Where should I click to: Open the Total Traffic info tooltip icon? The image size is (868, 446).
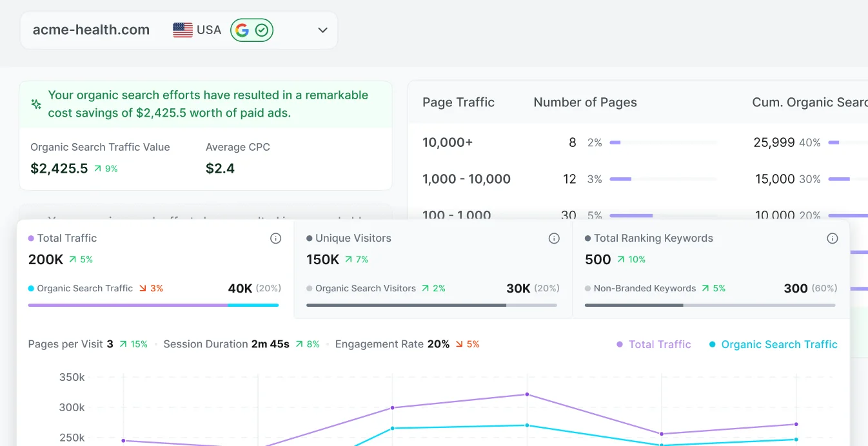[x=275, y=238]
